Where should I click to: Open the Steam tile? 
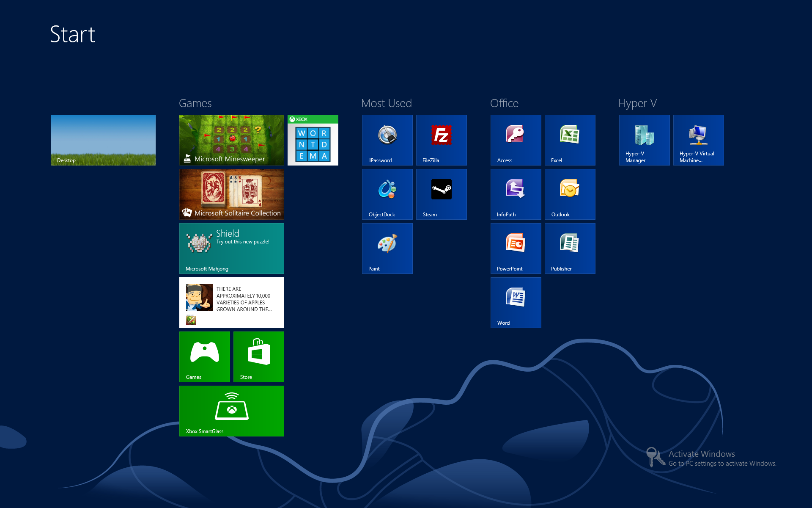pos(442,194)
